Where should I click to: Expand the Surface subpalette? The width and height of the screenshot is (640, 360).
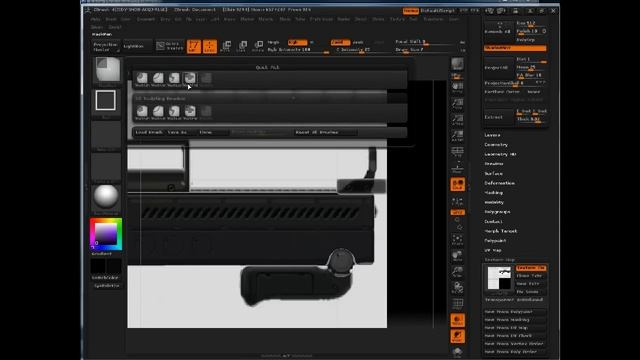[493, 173]
